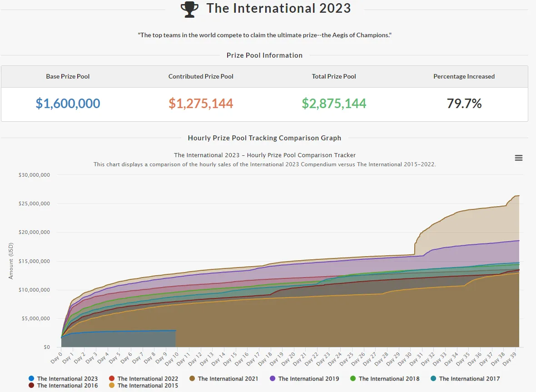Toggle The International 2018 legend series
The width and height of the screenshot is (536, 392).
385,379
